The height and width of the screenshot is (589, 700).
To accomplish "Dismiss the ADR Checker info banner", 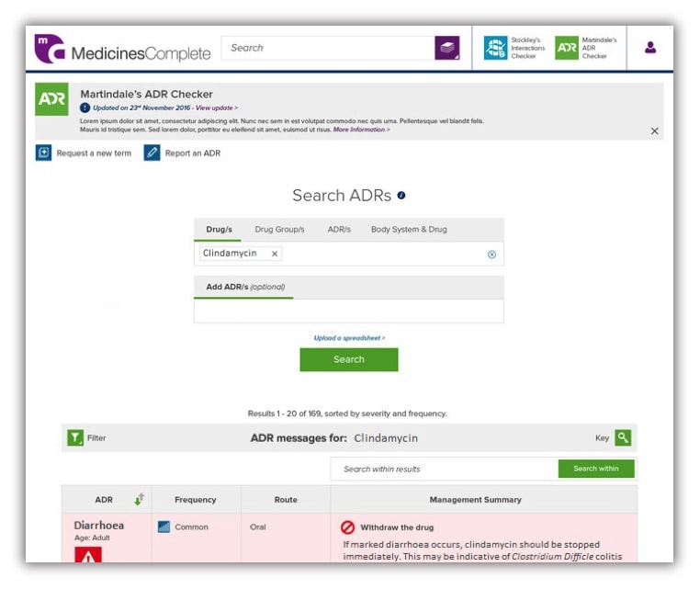I will 654,131.
